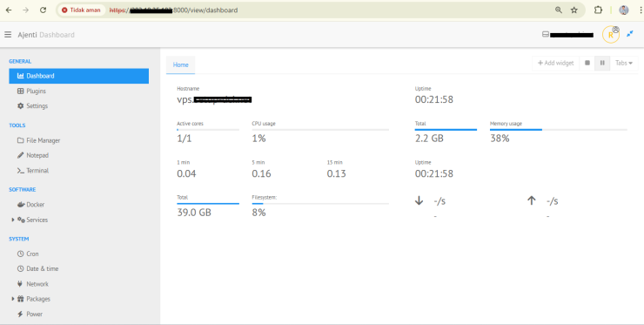Click the Ajenti title text in header
Screen dimensions: 644x325
tap(27, 35)
